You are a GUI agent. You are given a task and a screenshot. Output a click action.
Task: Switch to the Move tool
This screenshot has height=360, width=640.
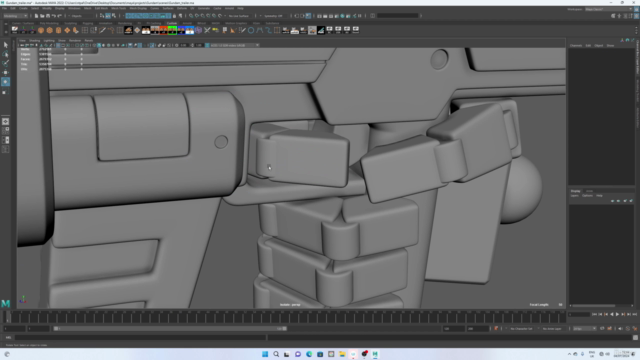click(5, 73)
